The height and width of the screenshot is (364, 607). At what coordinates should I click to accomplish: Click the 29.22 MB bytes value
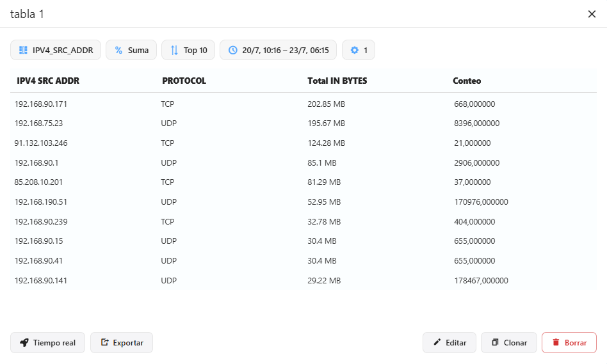[324, 280]
